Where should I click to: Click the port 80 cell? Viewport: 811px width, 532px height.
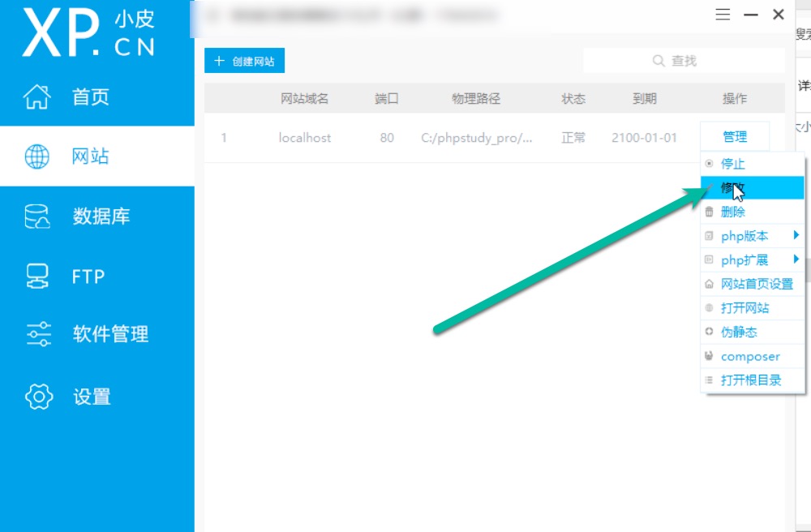387,138
